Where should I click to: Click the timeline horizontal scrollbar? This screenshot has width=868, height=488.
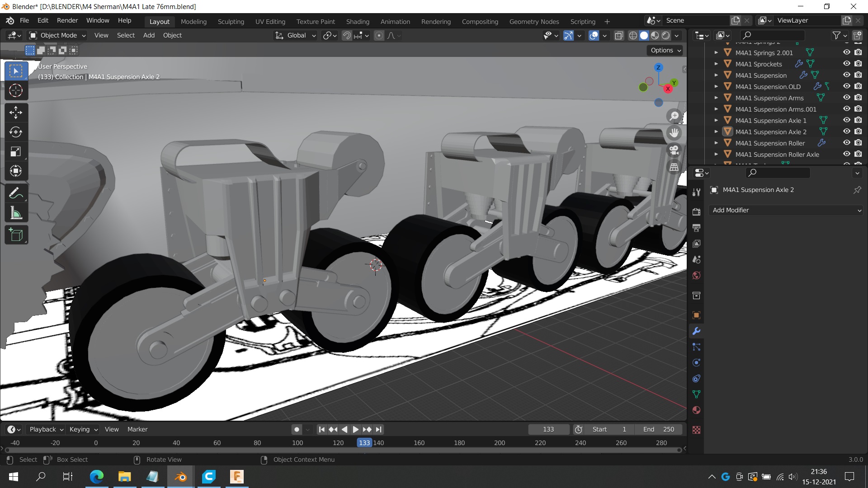point(343,450)
